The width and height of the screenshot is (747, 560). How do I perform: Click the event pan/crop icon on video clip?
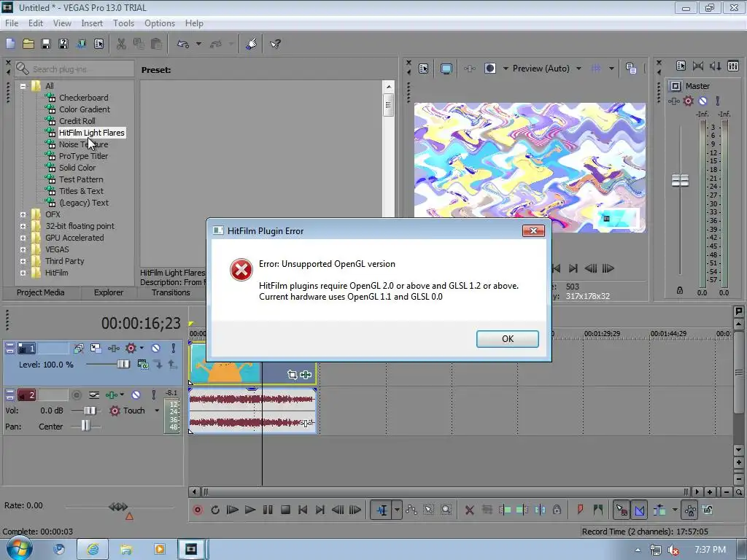pyautogui.click(x=292, y=375)
